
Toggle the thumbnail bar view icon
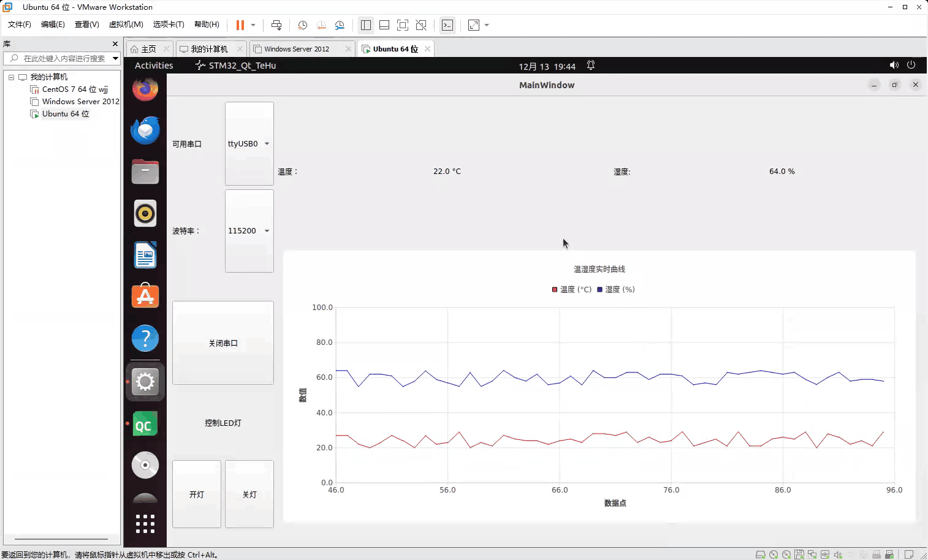384,25
